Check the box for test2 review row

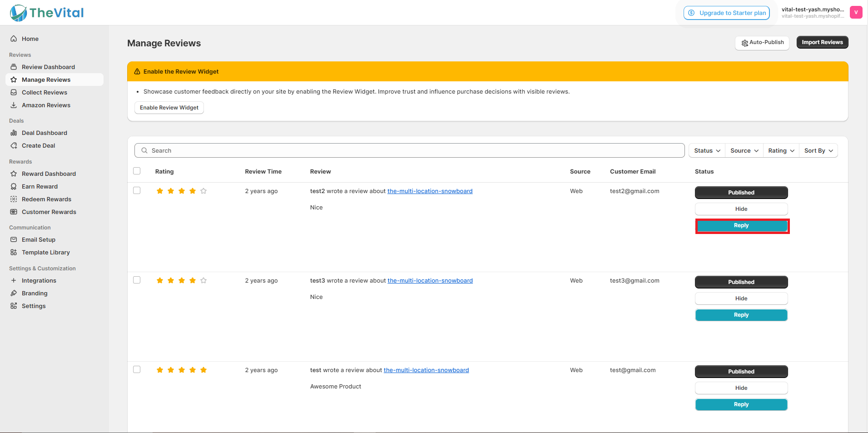[137, 190]
